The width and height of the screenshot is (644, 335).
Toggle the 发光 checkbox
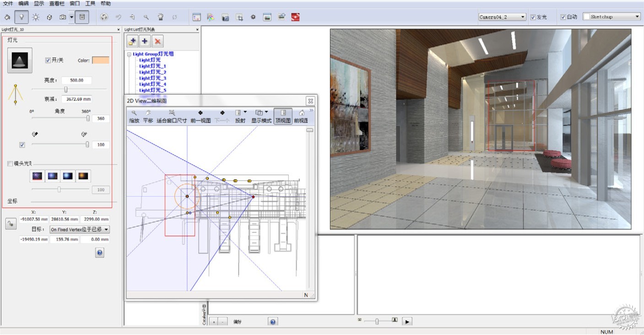(533, 17)
